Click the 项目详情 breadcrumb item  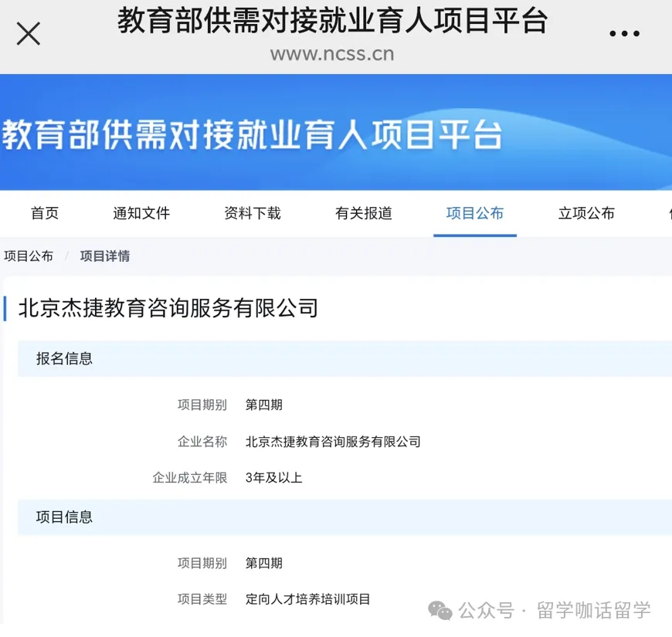tap(105, 256)
